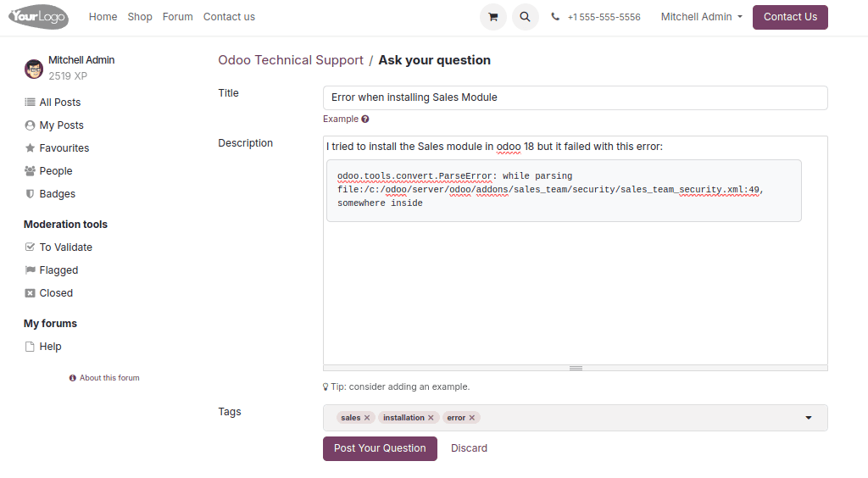Click the People group icon
Image resolution: width=868 pixels, height=478 pixels.
tap(30, 171)
